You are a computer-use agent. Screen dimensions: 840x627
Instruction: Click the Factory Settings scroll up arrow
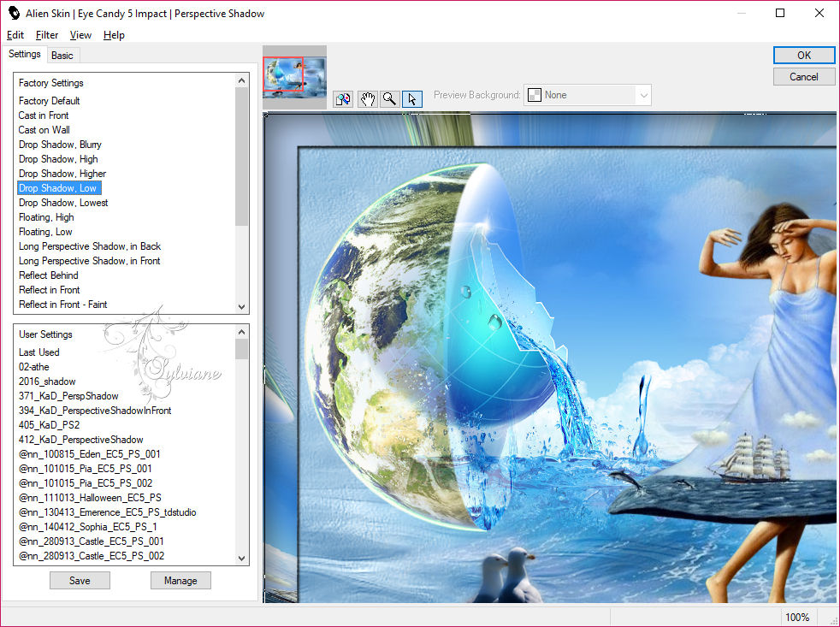(x=241, y=80)
